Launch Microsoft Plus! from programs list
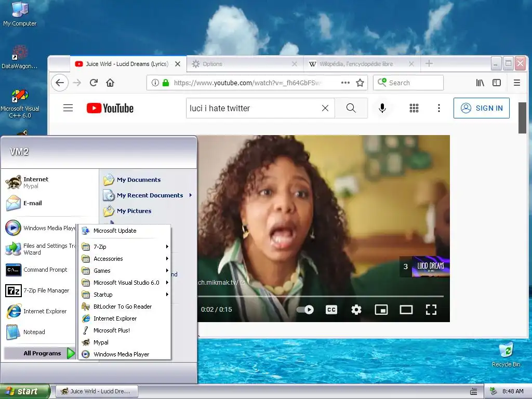The image size is (532, 399). [x=125, y=330]
